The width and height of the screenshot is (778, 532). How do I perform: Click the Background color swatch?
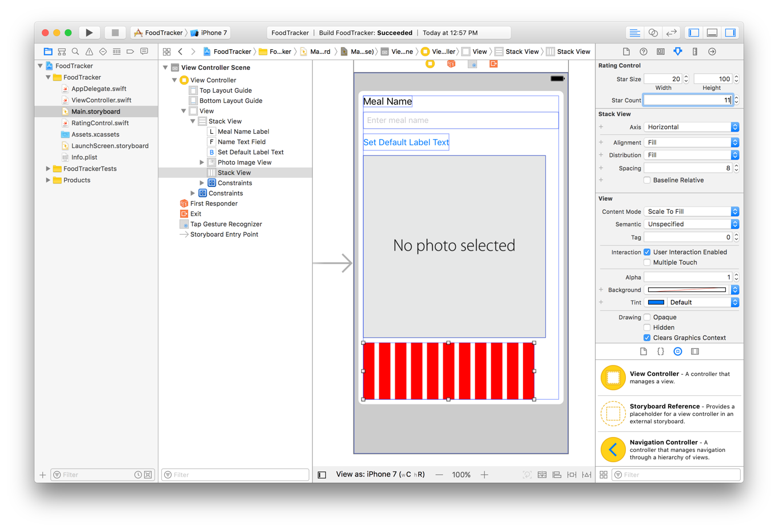687,290
